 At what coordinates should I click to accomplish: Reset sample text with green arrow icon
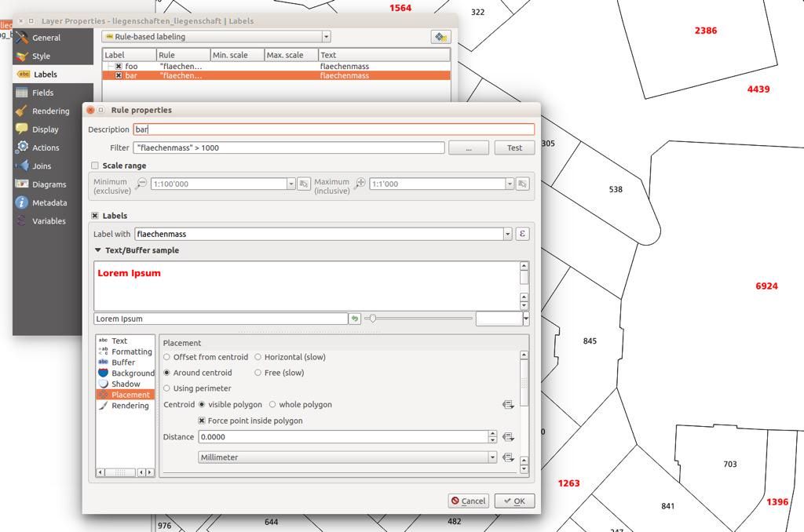click(354, 319)
